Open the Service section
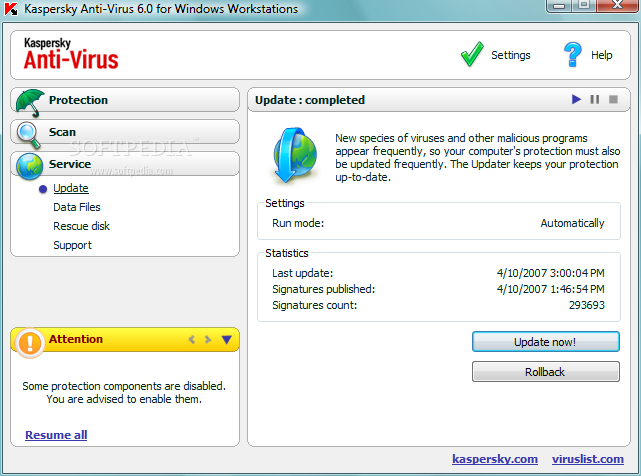The image size is (641, 476). pos(125,164)
